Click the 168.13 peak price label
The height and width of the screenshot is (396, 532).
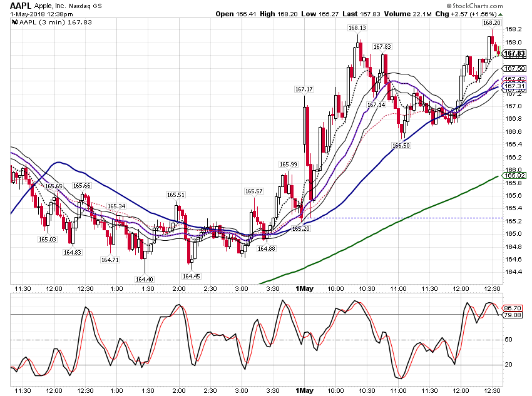pos(357,28)
